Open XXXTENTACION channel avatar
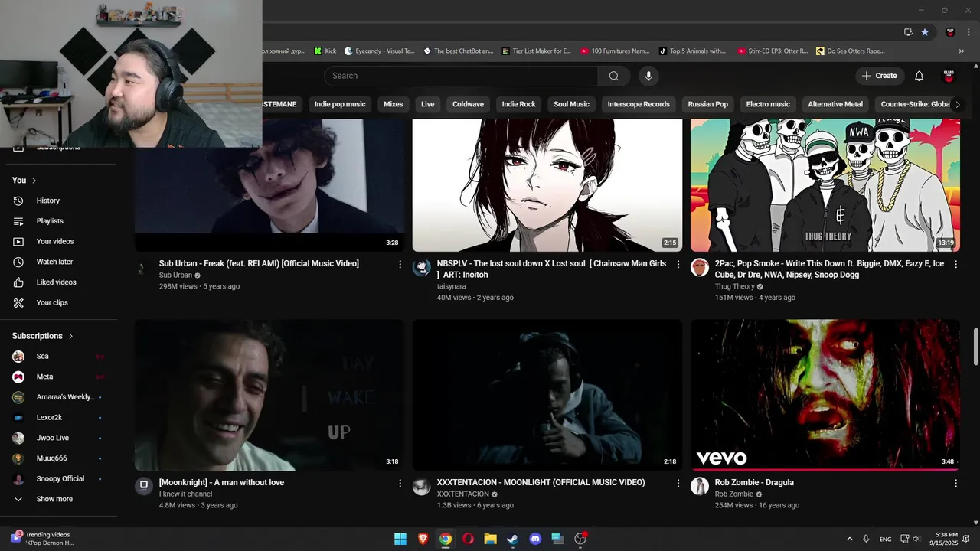 click(x=421, y=486)
